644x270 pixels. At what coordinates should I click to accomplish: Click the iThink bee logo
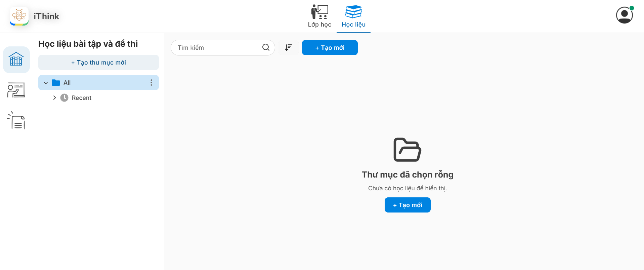(x=19, y=16)
